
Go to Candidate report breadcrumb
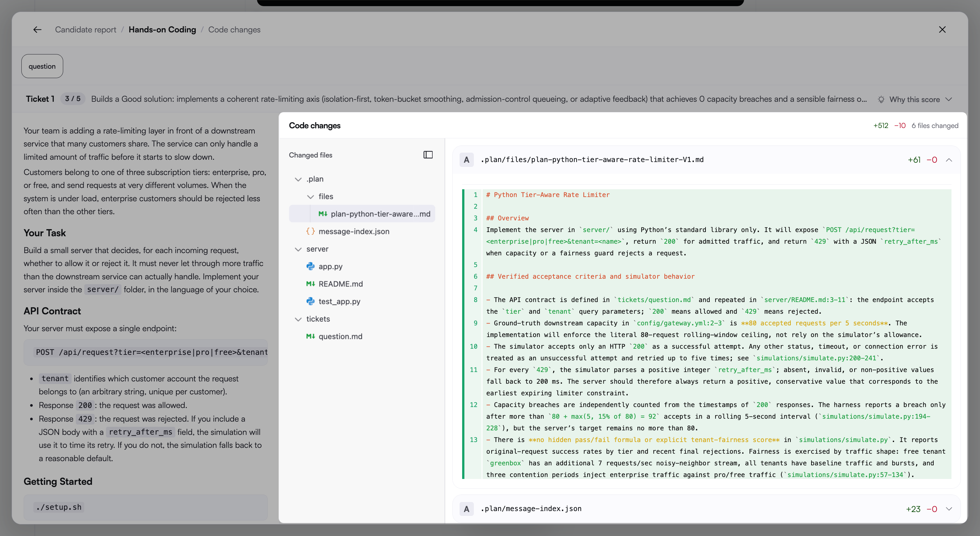(x=86, y=30)
